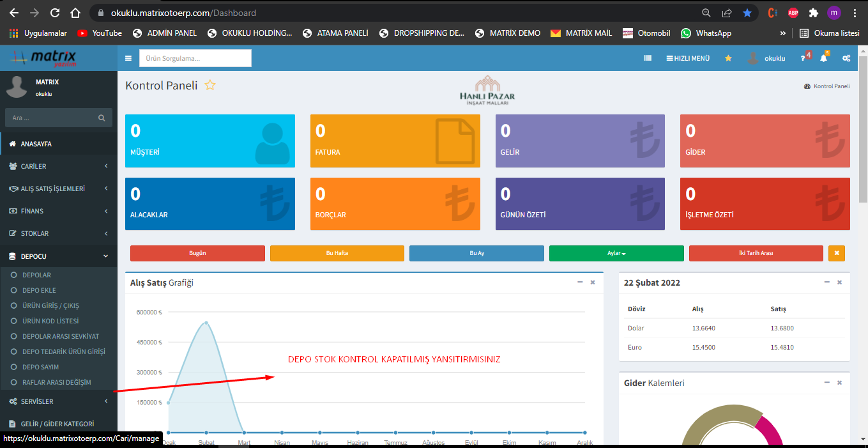Click the orange X filter reset button
868x448 pixels.
[x=836, y=253]
